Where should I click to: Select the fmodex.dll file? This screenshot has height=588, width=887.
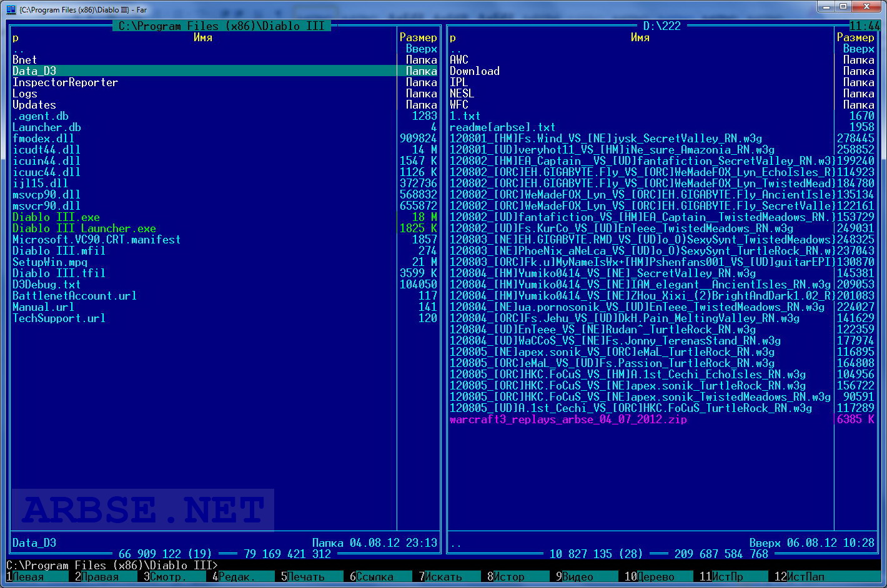44,139
